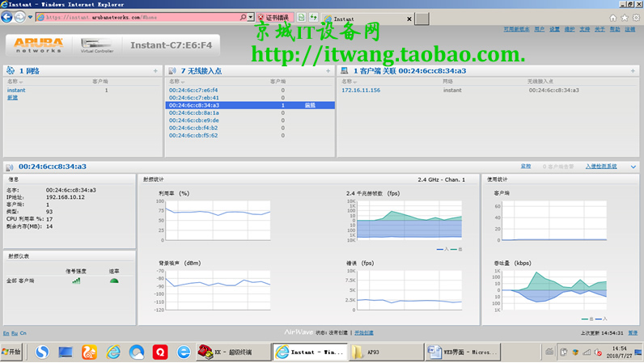Image resolution: width=644 pixels, height=363 pixels.
Task: Click the access points panel antenna icon
Action: (x=172, y=70)
